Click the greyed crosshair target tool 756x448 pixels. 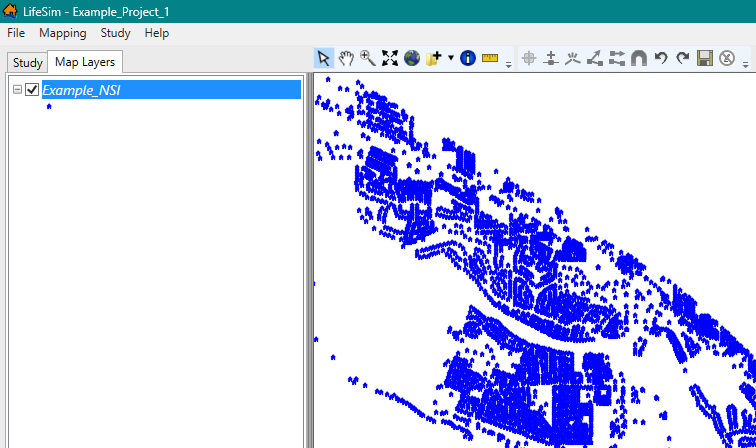coord(529,58)
